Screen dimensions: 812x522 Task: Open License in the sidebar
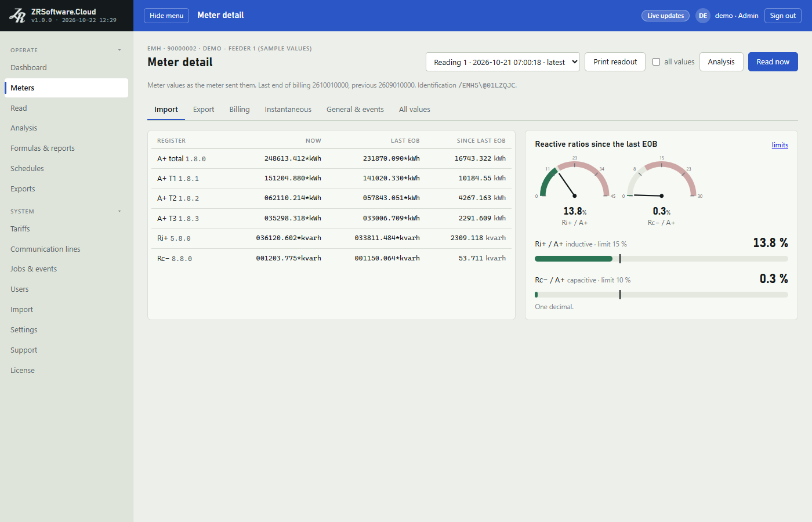click(x=66, y=371)
